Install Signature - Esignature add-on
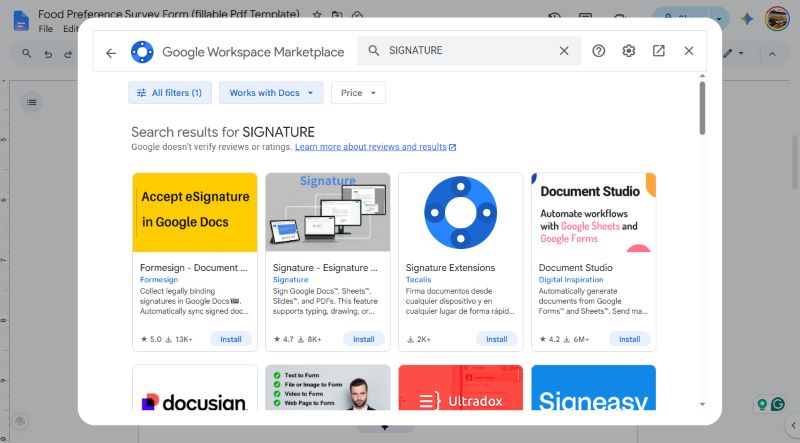 coord(364,339)
